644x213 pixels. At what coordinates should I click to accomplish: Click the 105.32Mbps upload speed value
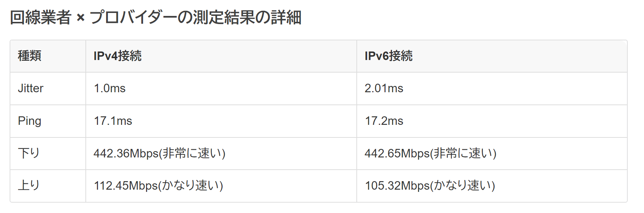point(397,186)
